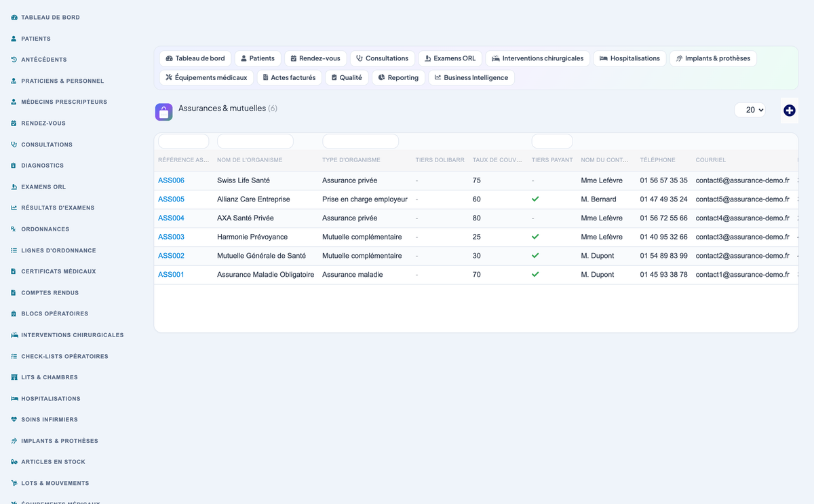Open the Équipements médicaux top tab

[206, 77]
